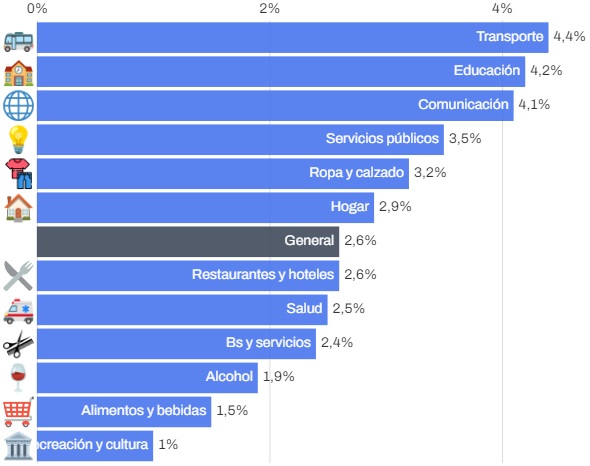Click the 4,4% value label
This screenshot has height=466, width=590.
pyautogui.click(x=569, y=37)
